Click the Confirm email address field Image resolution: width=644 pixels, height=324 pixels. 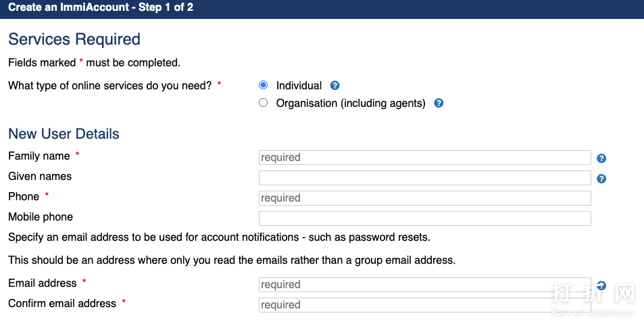pos(424,305)
